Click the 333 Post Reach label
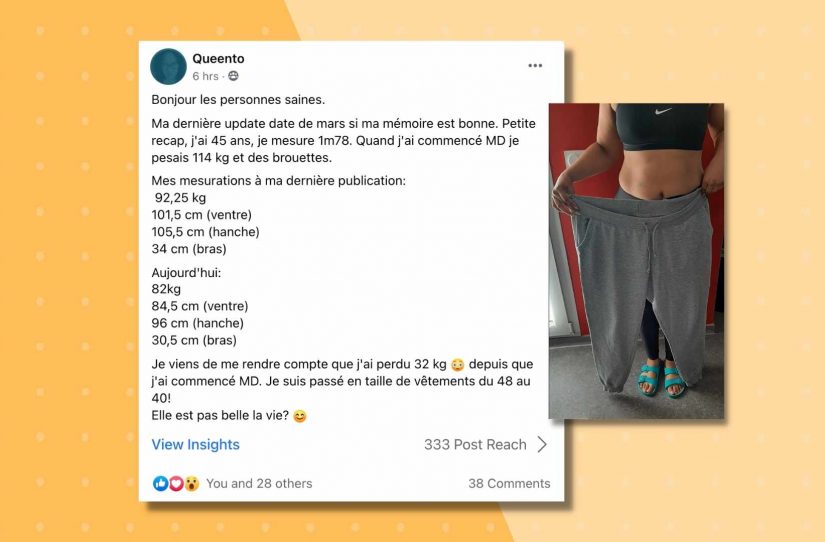The image size is (825, 542). (475, 445)
